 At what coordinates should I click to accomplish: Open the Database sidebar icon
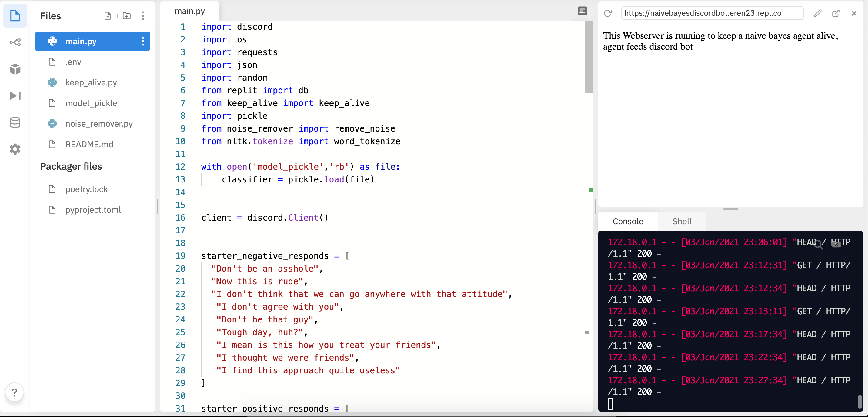(15, 122)
